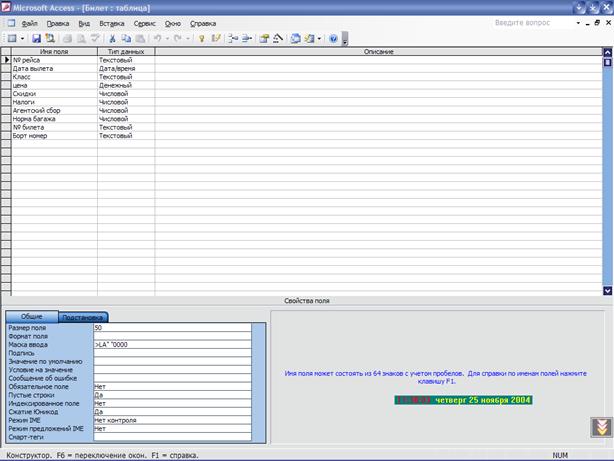Screen dimensions: 614x461
Task: Expand the View mode dropdown arrow
Action: [x=22, y=38]
